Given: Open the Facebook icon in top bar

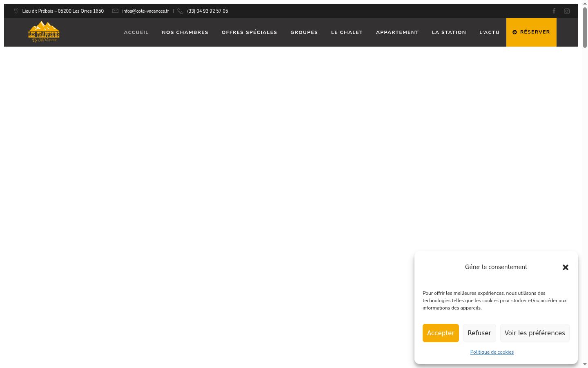Looking at the screenshot, I should pyautogui.click(x=554, y=11).
